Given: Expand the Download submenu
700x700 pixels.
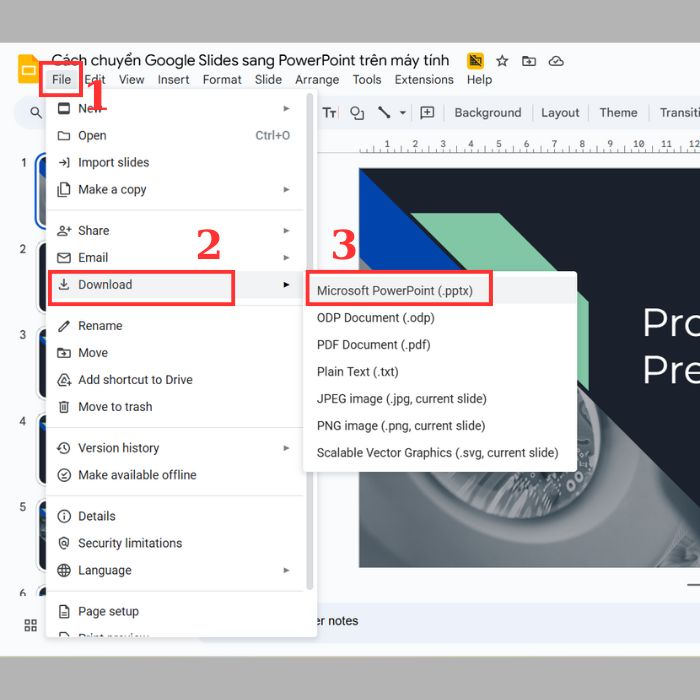Looking at the screenshot, I should 175,284.
